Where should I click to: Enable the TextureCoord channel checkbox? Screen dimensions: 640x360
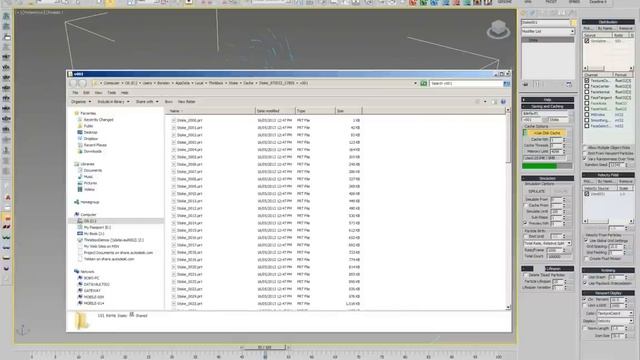click(587, 81)
